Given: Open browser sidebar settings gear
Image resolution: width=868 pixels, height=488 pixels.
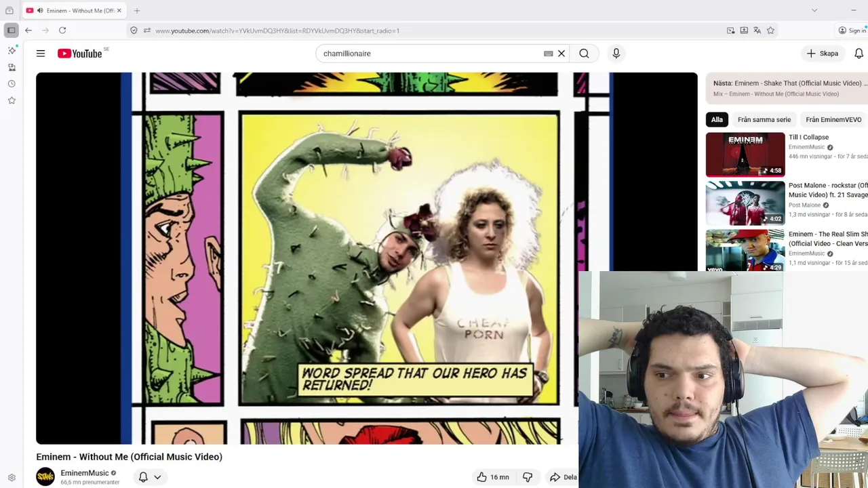Looking at the screenshot, I should click(12, 478).
